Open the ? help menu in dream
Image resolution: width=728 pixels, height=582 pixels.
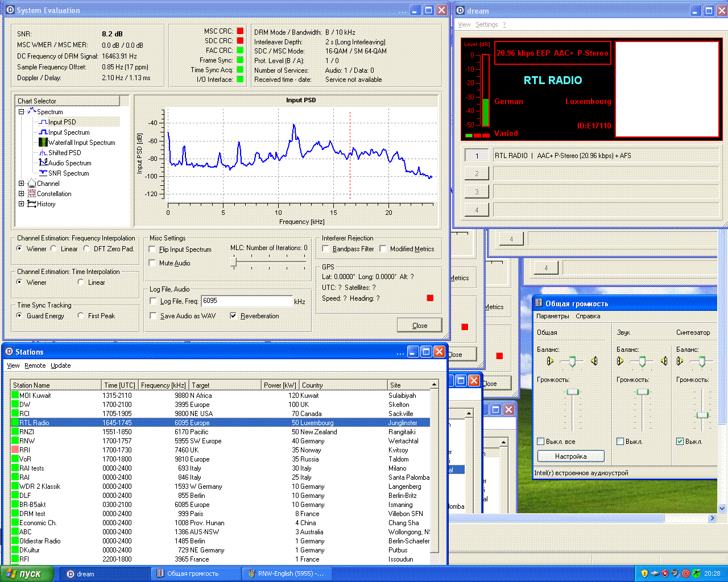pyautogui.click(x=504, y=24)
